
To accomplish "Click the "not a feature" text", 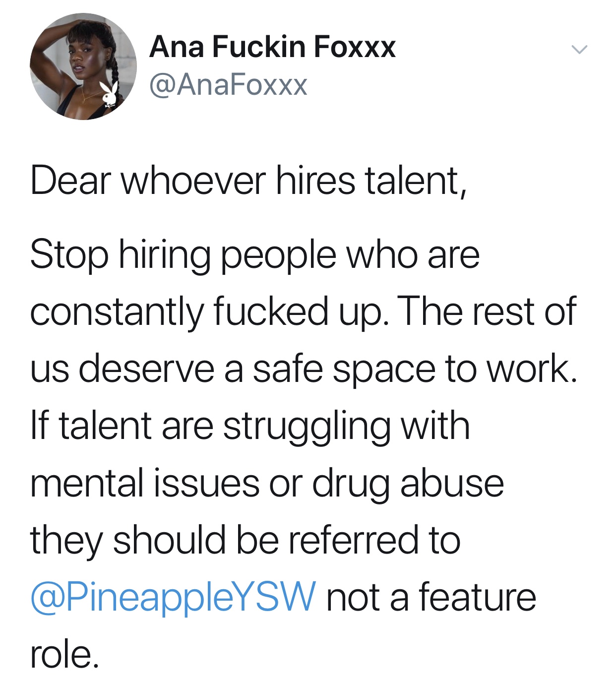I will click(431, 597).
